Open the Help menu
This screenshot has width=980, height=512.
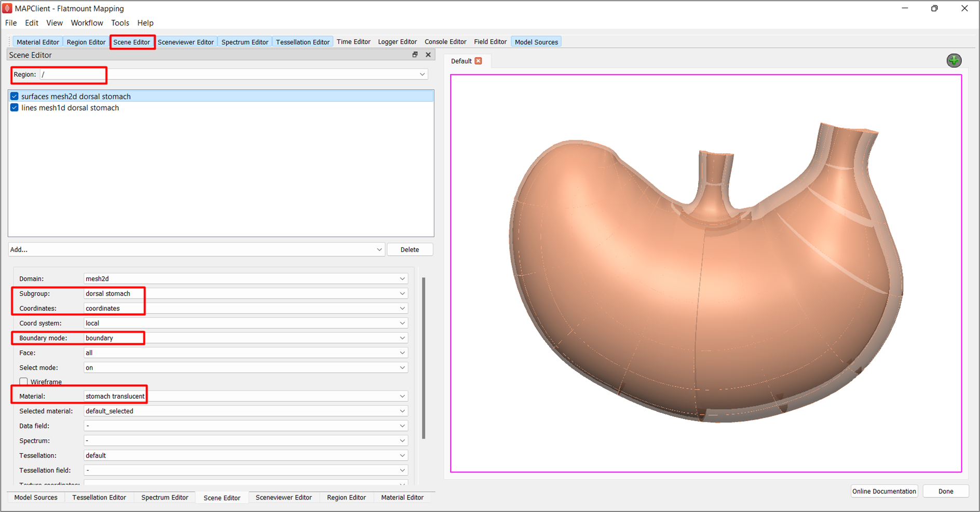point(145,23)
